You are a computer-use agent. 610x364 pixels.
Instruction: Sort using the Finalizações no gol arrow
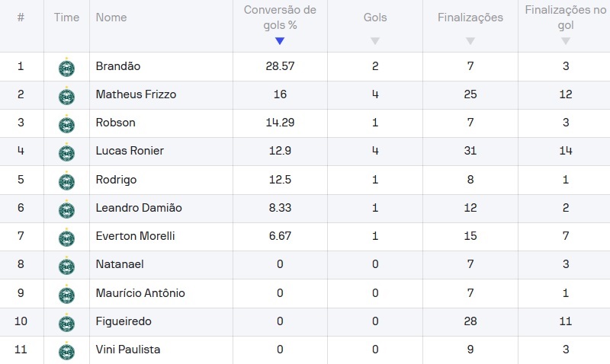(566, 41)
